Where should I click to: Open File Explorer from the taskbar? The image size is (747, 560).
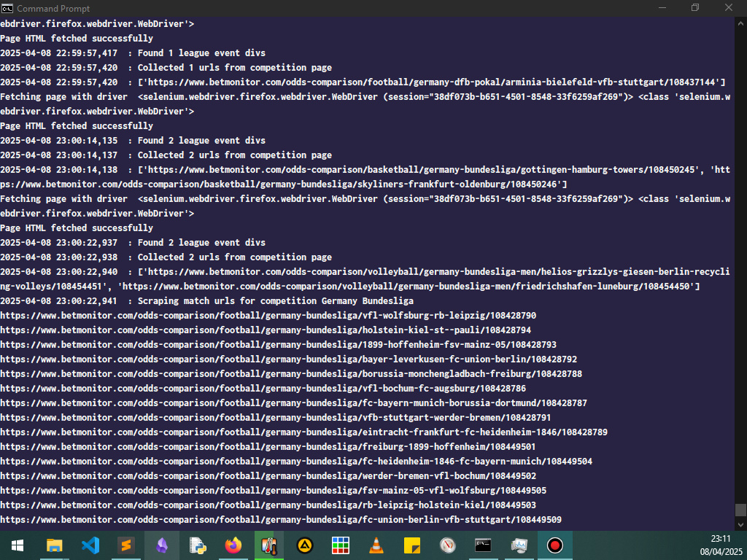click(x=55, y=545)
